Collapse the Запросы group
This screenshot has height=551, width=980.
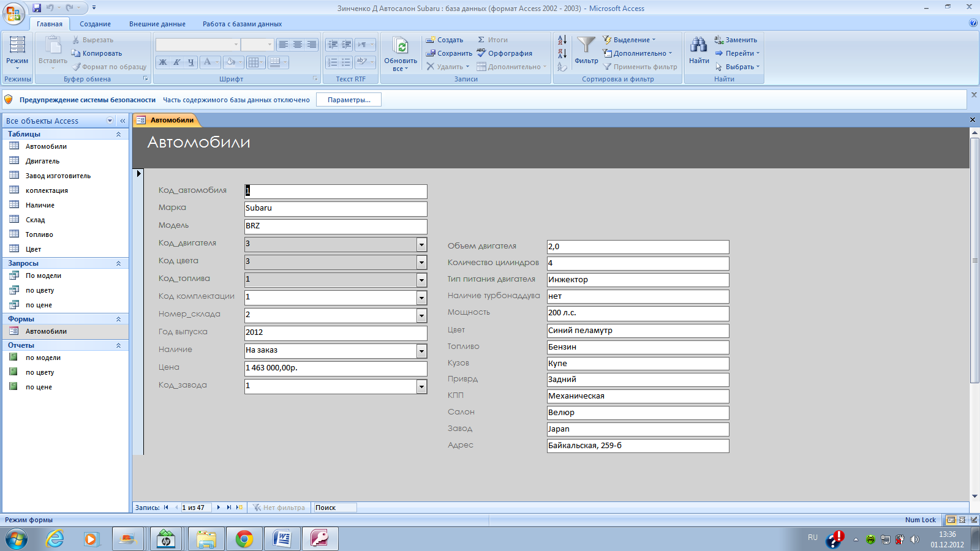coord(118,263)
